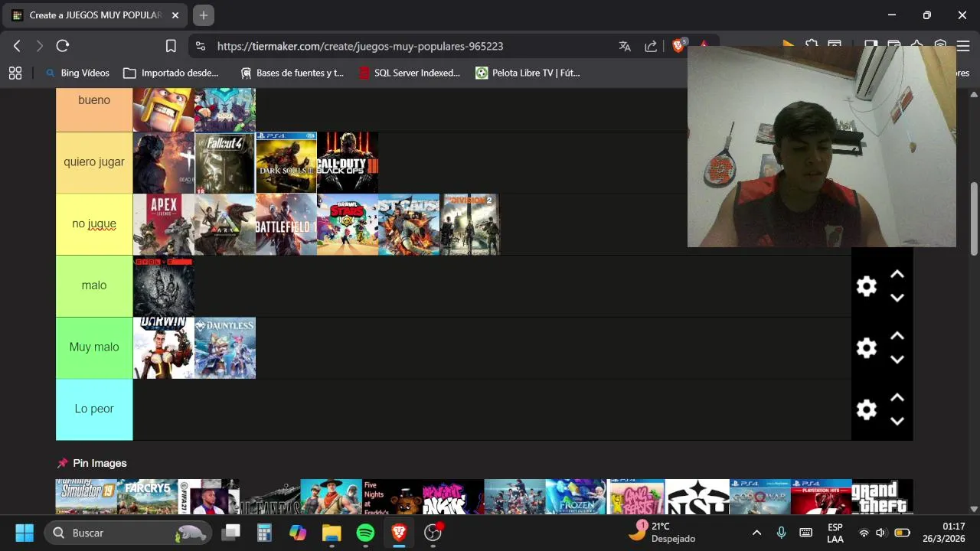Open SQL Server Indexed bookmark
980x551 pixels.
pos(409,73)
